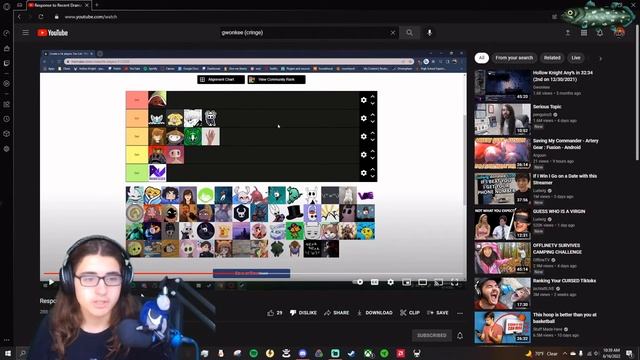
Task: Select the All filter chip
Action: point(482,58)
